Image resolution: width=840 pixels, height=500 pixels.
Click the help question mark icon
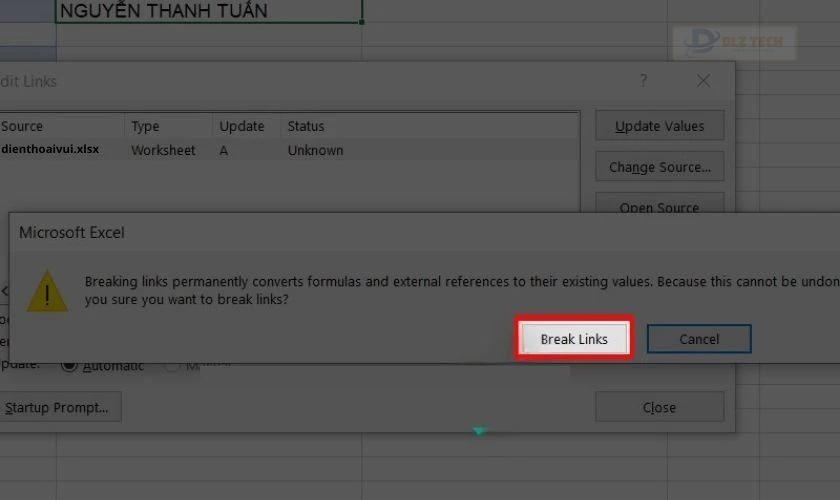pos(643,81)
